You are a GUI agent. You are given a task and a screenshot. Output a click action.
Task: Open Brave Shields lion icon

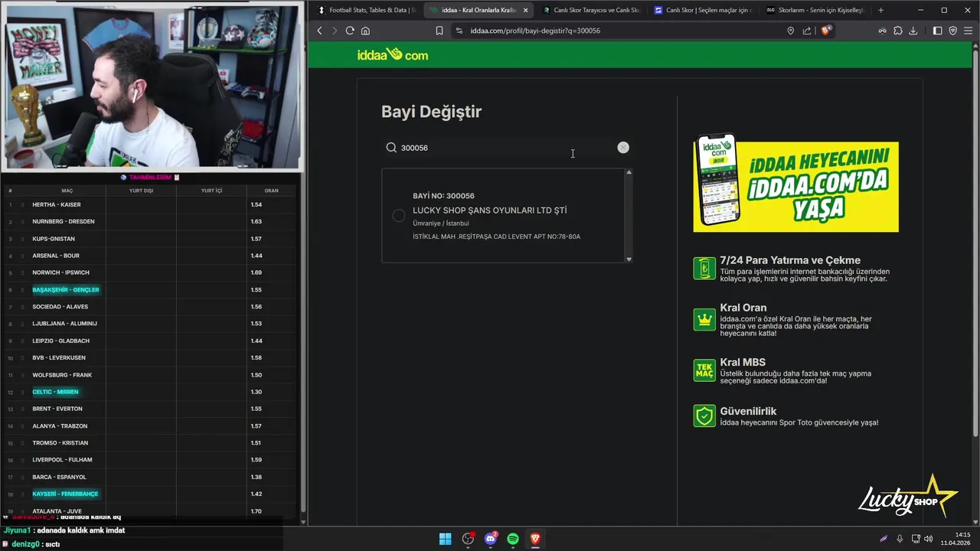(x=825, y=31)
